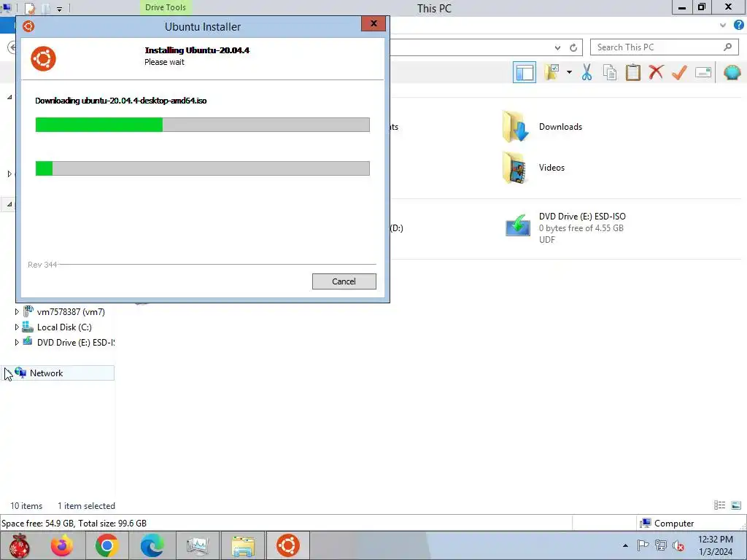The height and width of the screenshot is (560, 747).
Task: Open the Start button with ornament icon
Action: coord(20,545)
